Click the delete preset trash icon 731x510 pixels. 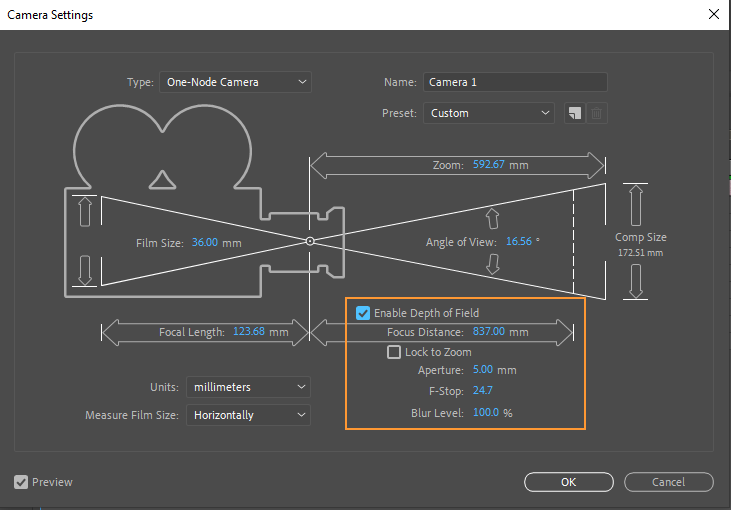(x=596, y=113)
